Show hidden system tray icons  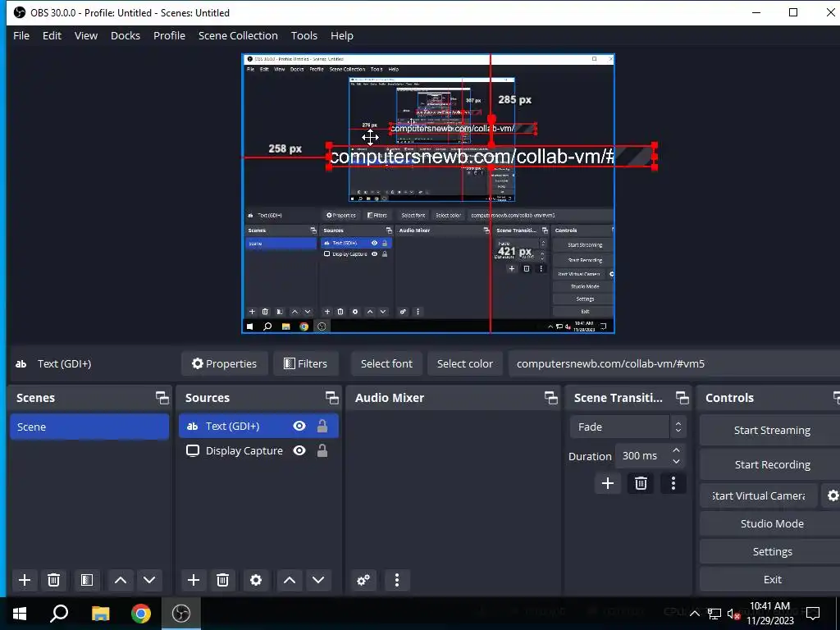pos(694,614)
